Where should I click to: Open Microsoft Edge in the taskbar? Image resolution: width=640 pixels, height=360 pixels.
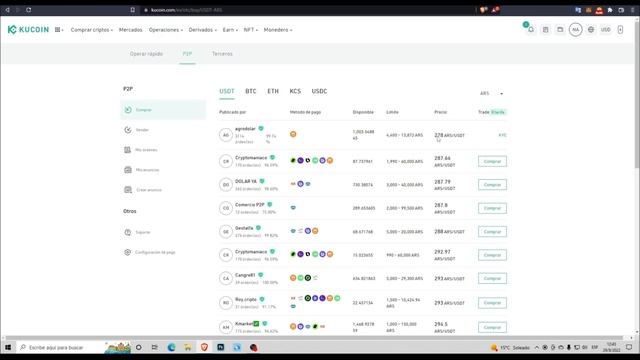[171, 347]
